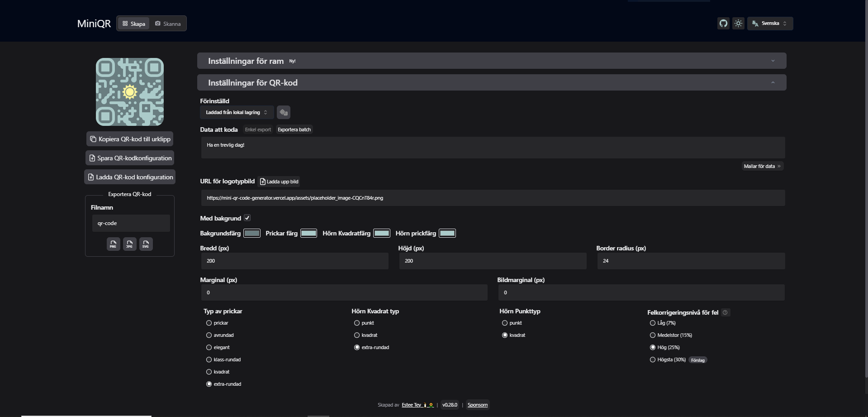The image size is (868, 417).
Task: Select prickar dot type radio
Action: click(209, 323)
